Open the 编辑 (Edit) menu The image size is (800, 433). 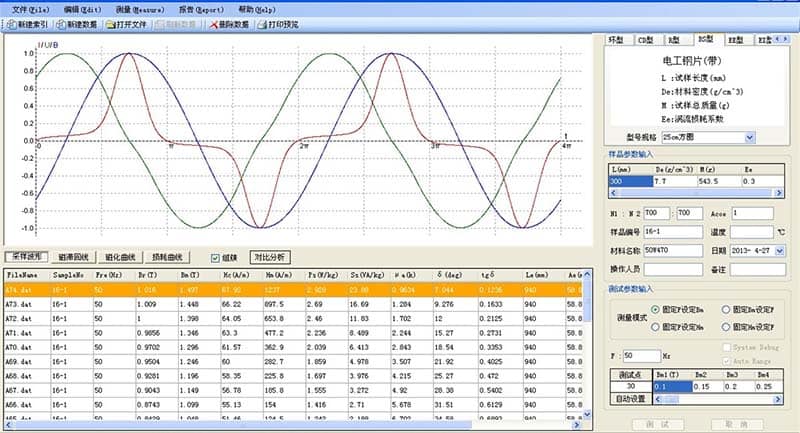tap(82, 10)
